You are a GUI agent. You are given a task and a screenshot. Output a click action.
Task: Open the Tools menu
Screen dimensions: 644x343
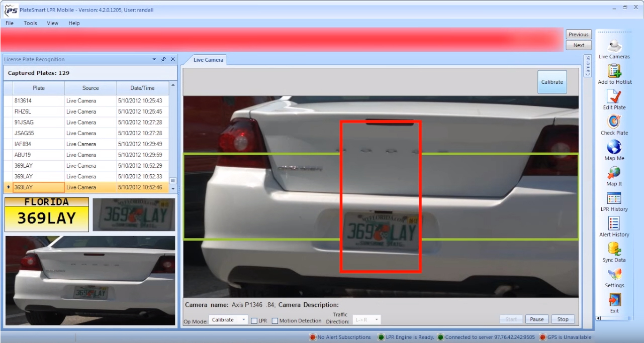pos(30,23)
